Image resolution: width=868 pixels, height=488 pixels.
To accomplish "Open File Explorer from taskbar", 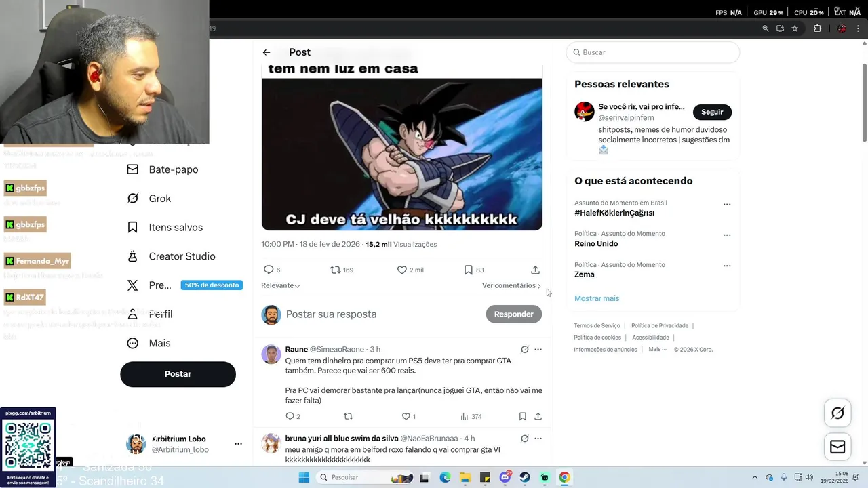I will pyautogui.click(x=465, y=477).
